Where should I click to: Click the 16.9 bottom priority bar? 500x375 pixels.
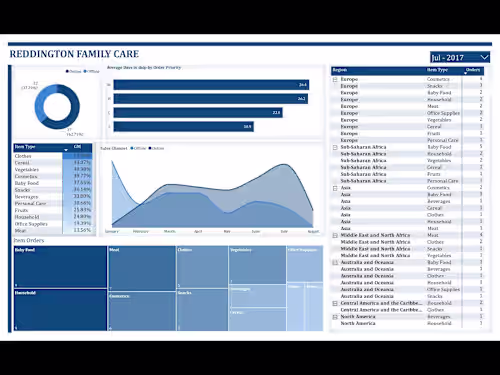click(184, 127)
